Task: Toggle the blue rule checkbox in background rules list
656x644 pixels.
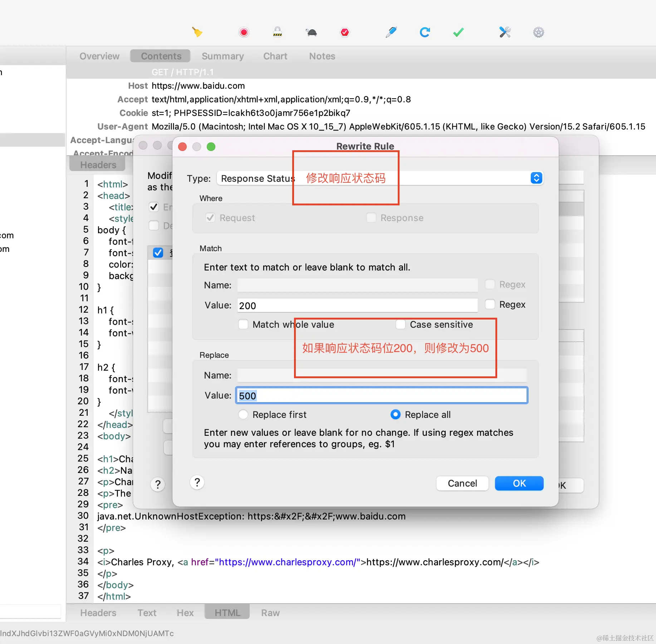Action: point(158,253)
